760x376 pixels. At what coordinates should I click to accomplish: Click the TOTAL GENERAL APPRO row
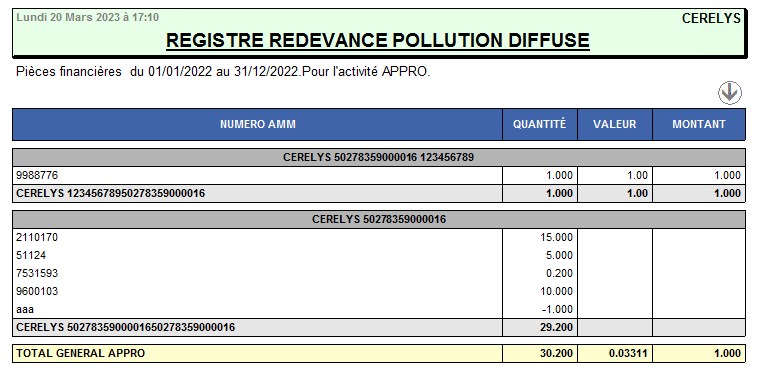point(379,353)
